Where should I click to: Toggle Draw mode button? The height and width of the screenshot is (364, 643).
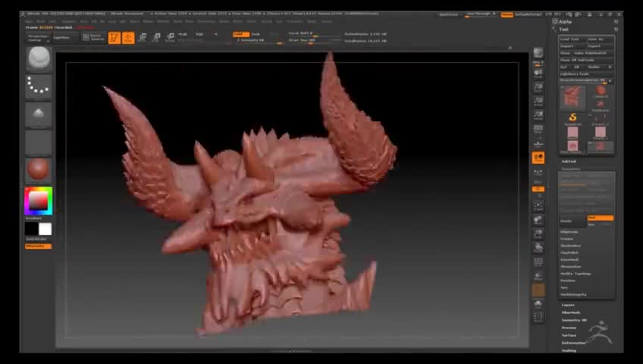coord(128,38)
